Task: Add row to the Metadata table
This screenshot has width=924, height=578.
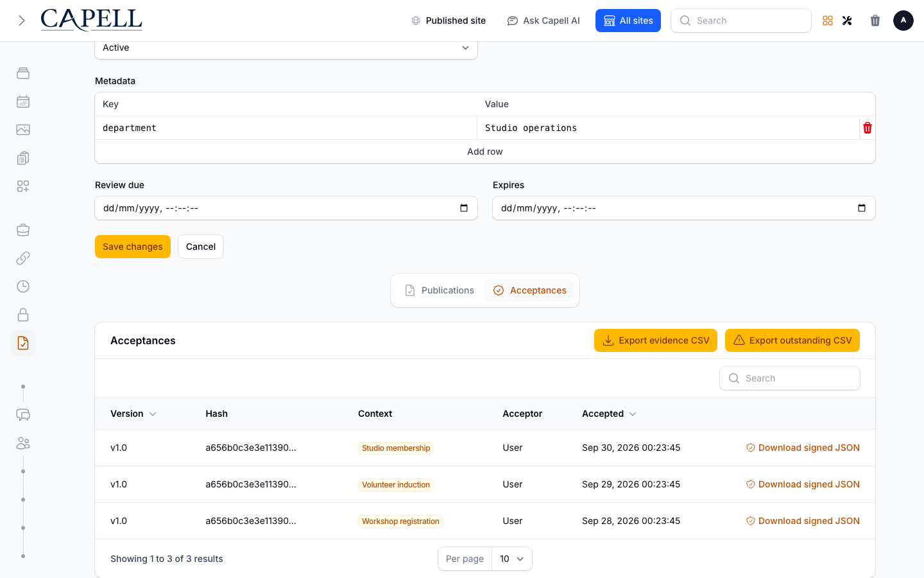Action: coord(485,152)
